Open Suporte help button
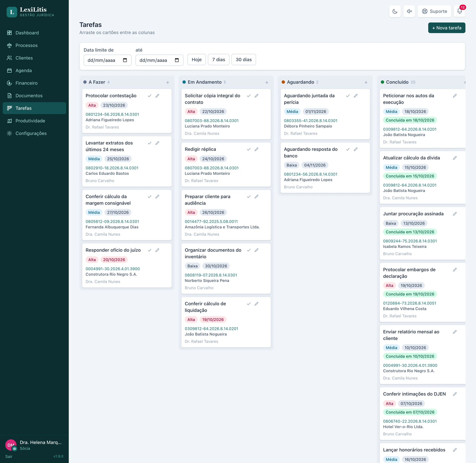476x463 pixels. tap(434, 11)
